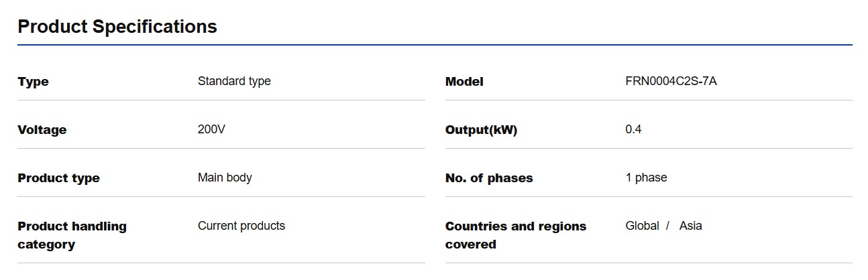Click the blue divider under the heading

(x=435, y=45)
